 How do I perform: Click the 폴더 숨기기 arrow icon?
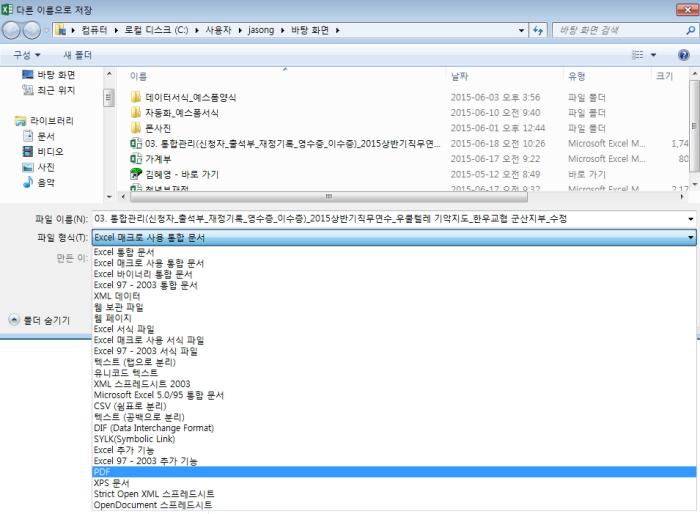point(14,320)
